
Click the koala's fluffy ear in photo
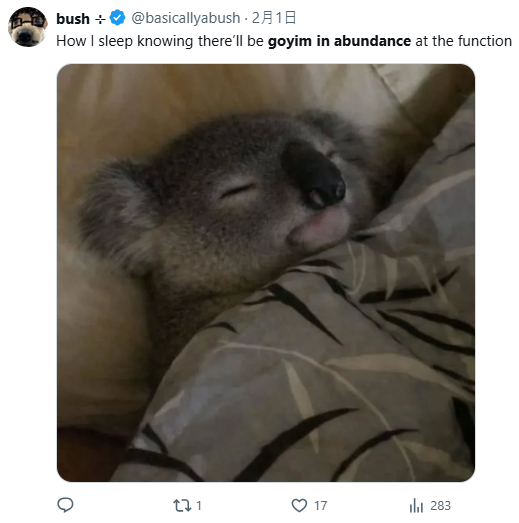[x=117, y=208]
